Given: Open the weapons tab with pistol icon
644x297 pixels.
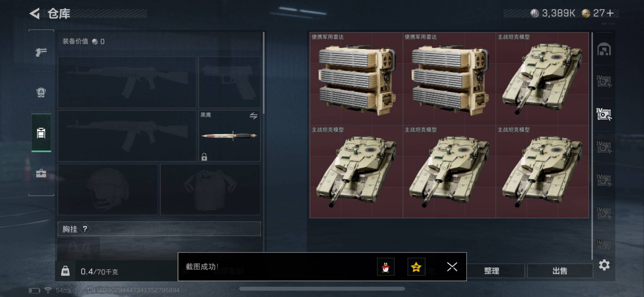Looking at the screenshot, I should coord(41,52).
